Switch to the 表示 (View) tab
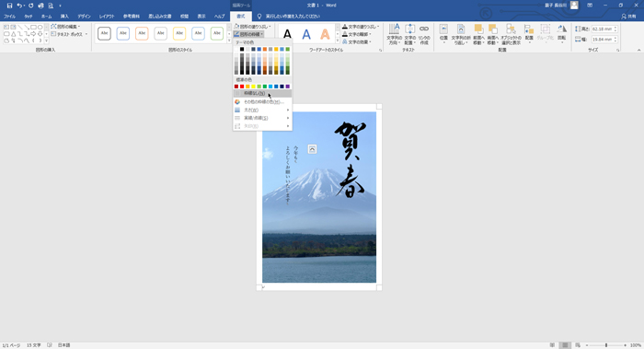 pyautogui.click(x=201, y=17)
